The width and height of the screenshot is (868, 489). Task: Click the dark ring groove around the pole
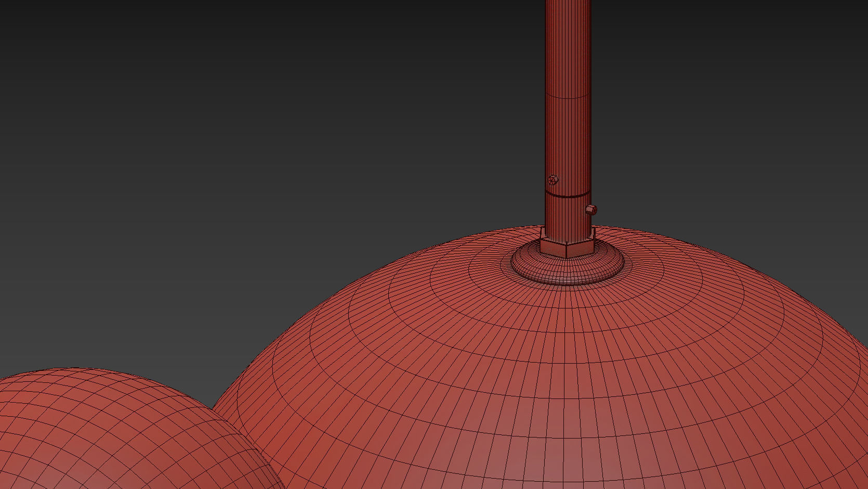point(568,195)
